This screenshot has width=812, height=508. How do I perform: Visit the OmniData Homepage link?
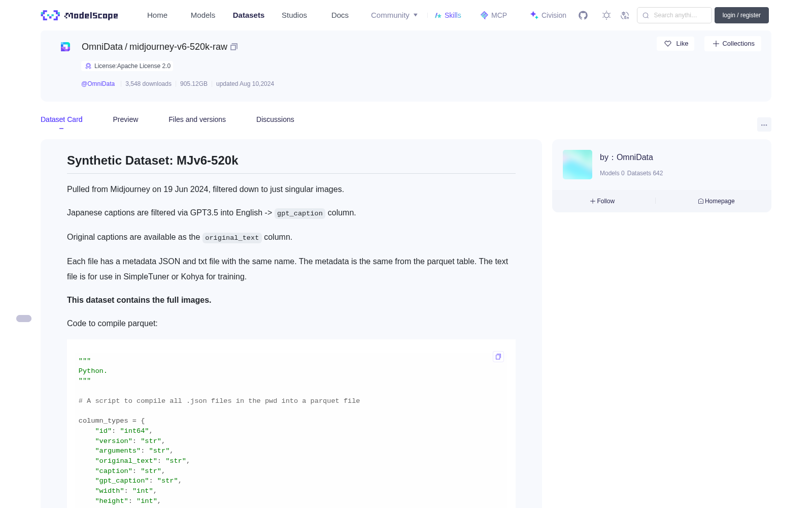coord(716,201)
